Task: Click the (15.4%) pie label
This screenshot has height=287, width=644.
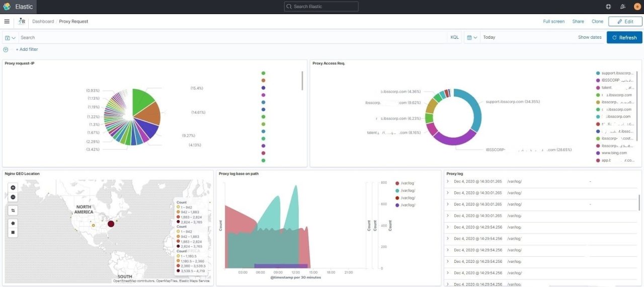Action: click(x=197, y=88)
